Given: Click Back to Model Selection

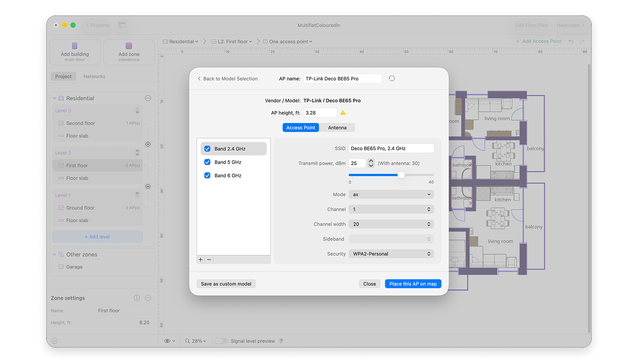Looking at the screenshot, I should (227, 79).
